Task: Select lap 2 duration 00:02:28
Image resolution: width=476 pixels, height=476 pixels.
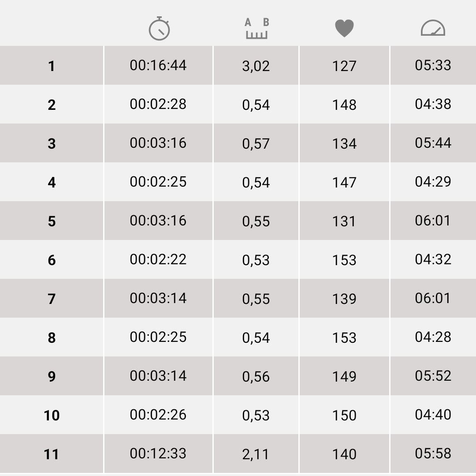Action: pos(158,104)
